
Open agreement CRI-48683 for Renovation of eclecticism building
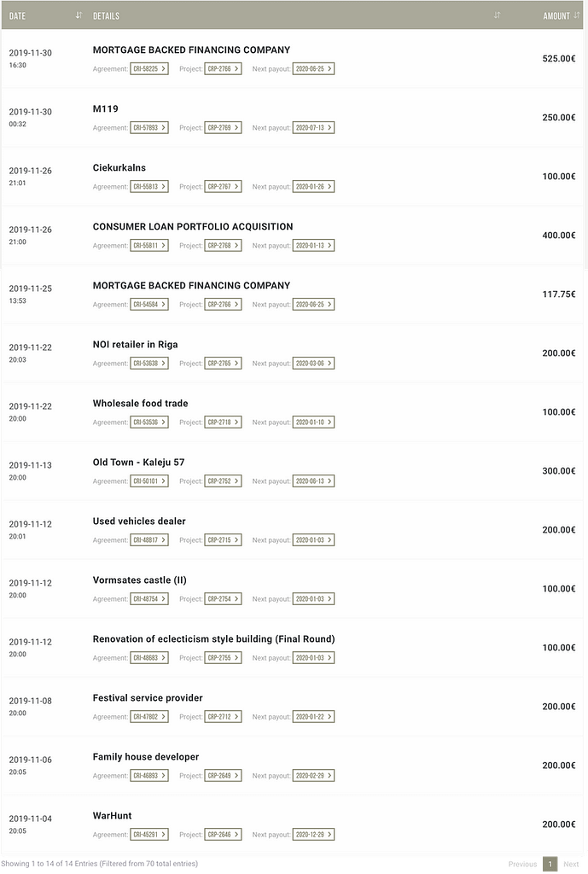(149, 658)
